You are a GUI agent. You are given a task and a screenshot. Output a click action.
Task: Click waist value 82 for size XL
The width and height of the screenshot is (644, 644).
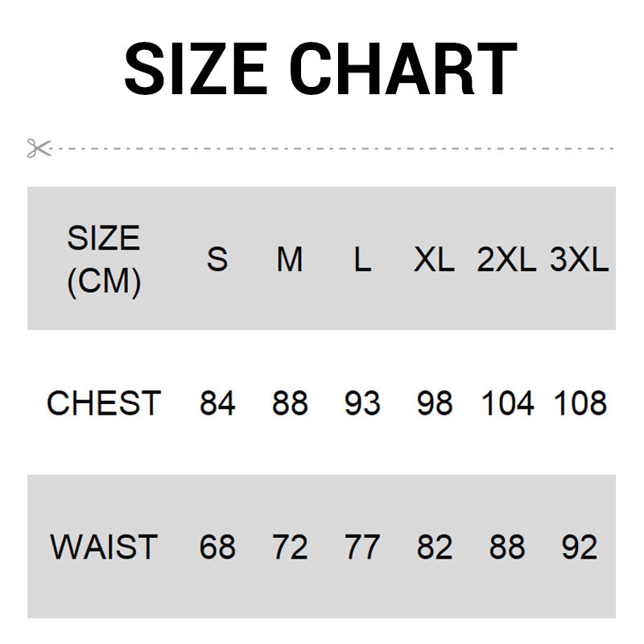435,547
